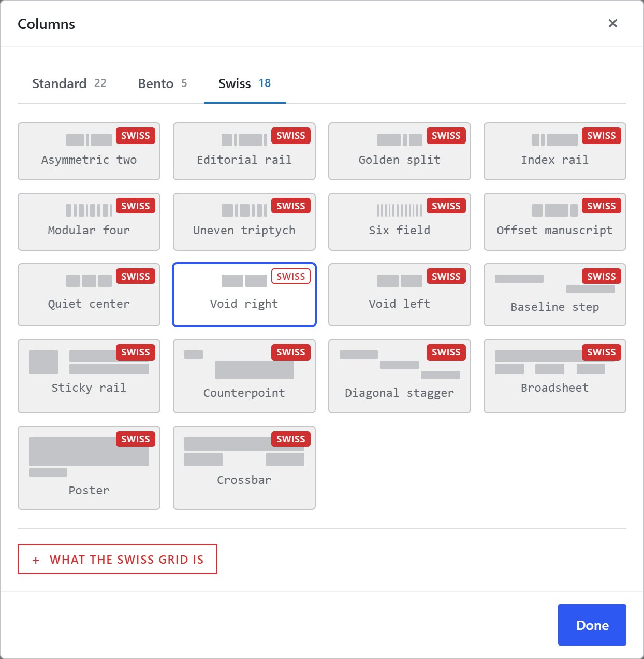
Task: Select the Golden split layout
Action: (x=400, y=151)
